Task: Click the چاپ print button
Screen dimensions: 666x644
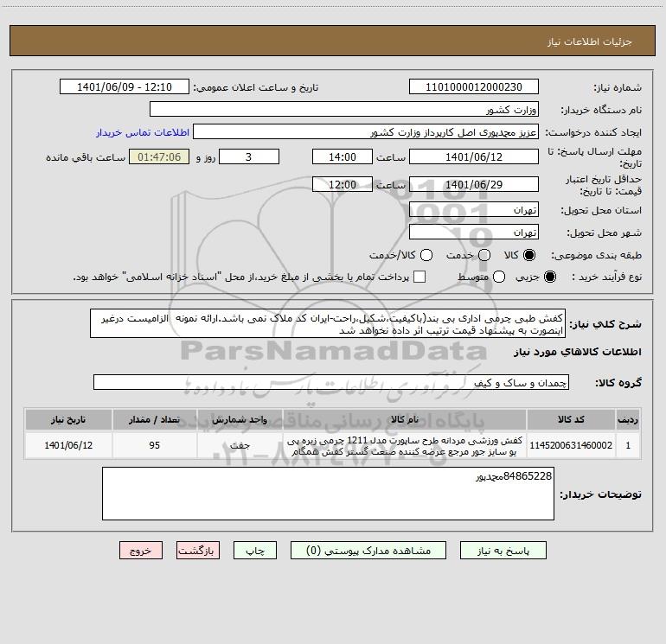Action: click(255, 551)
